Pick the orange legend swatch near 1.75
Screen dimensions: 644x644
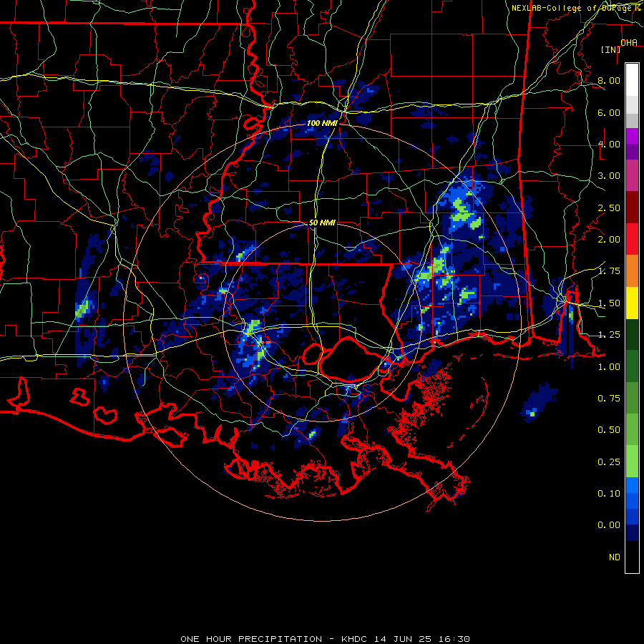632,271
